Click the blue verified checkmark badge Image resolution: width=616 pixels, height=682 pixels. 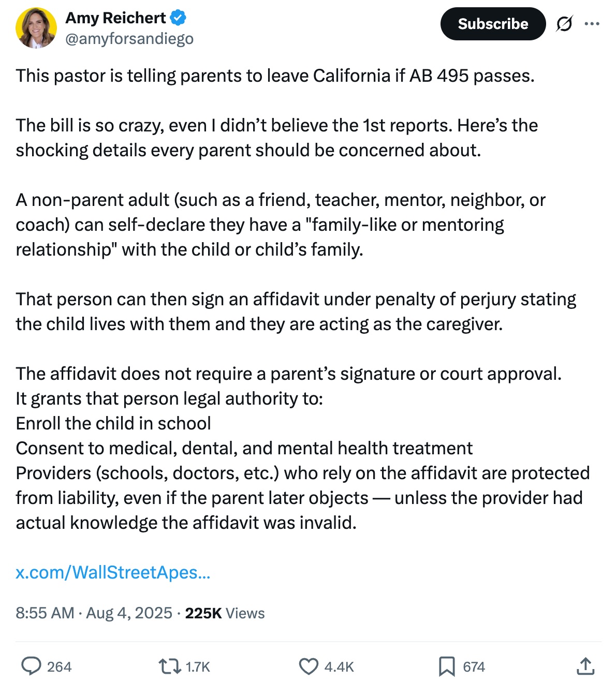178,18
